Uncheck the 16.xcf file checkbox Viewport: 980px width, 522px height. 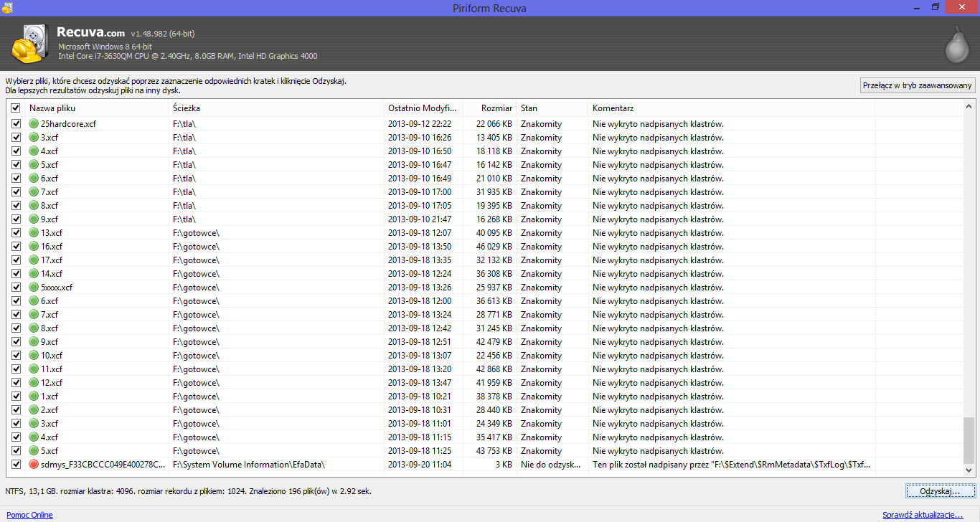(x=16, y=247)
